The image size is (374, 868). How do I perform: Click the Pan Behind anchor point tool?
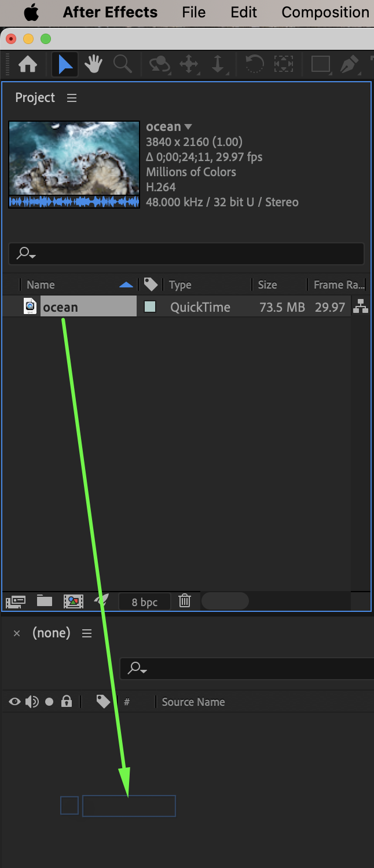coord(283,64)
